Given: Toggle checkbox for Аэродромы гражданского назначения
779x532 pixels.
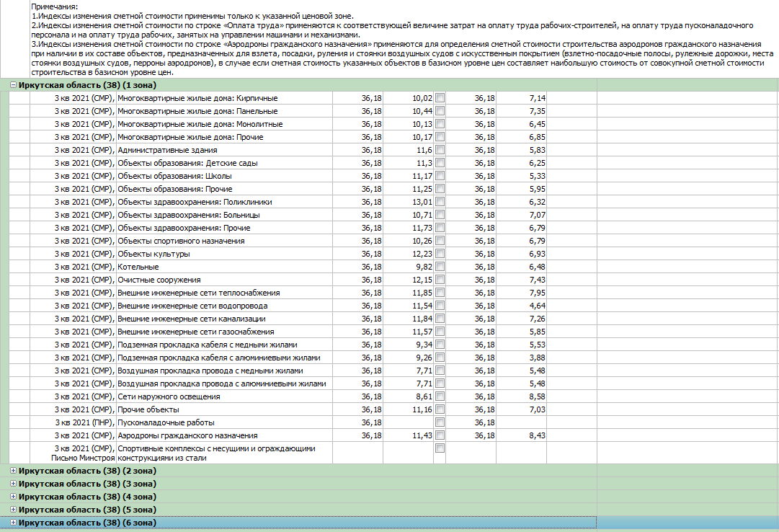Looking at the screenshot, I should [x=440, y=435].
